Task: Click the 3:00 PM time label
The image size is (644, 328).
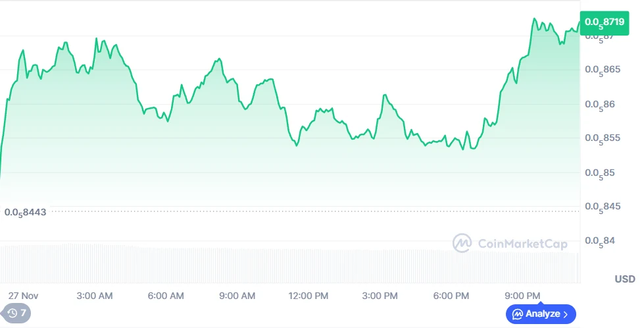Action: [380, 296]
